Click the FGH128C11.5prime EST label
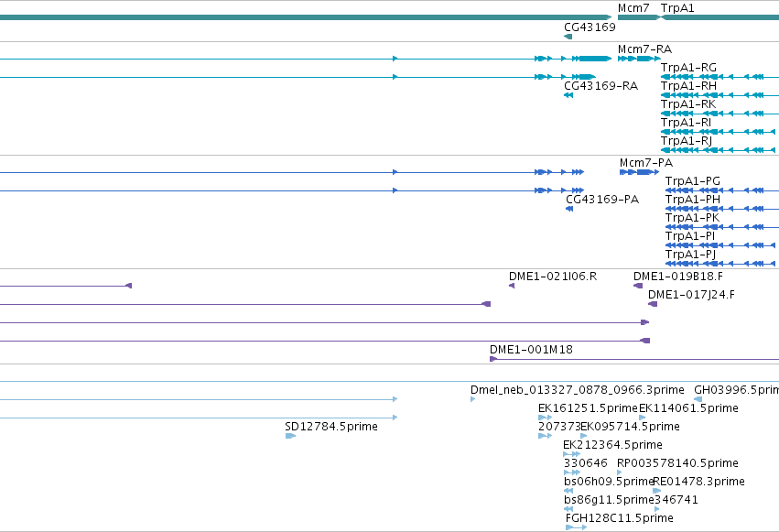The width and height of the screenshot is (779, 532). 620,518
